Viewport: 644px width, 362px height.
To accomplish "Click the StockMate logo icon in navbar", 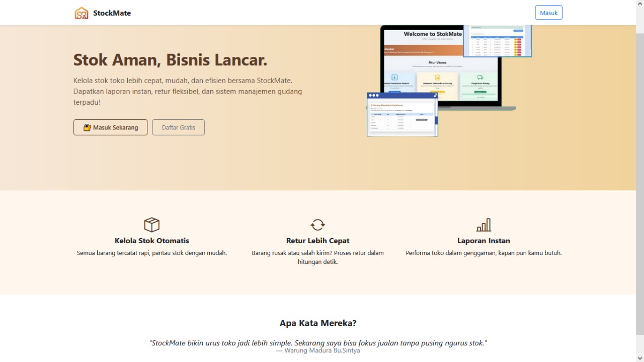I will coord(81,13).
